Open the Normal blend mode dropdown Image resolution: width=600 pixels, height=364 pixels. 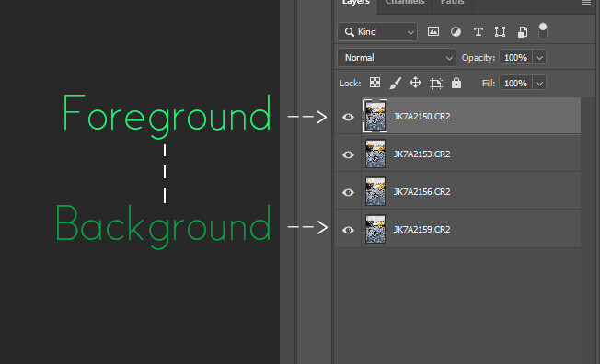coord(397,57)
